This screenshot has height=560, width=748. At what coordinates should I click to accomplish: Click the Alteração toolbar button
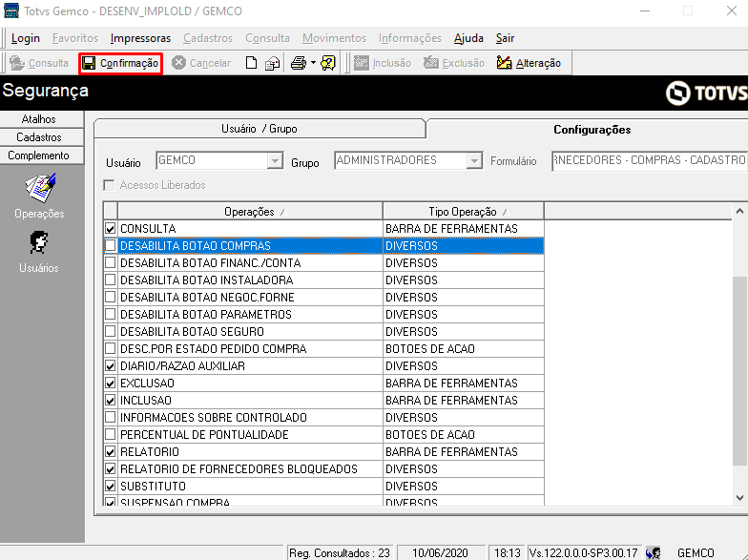coord(529,63)
